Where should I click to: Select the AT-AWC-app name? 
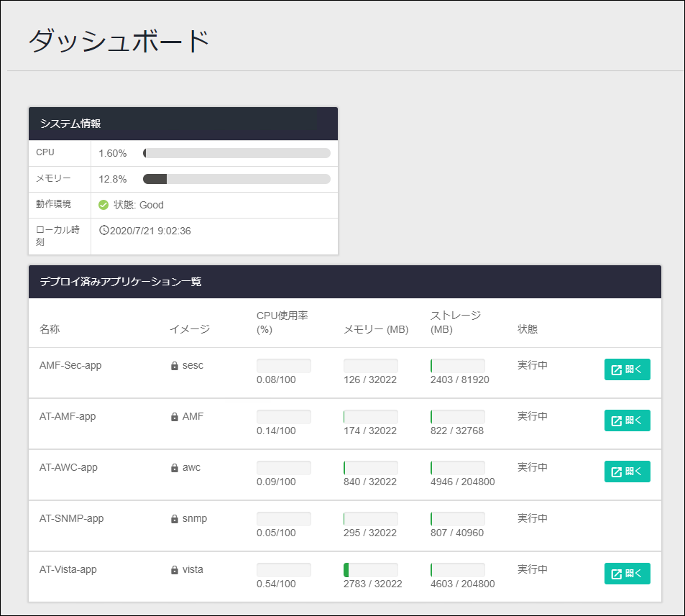pos(68,467)
